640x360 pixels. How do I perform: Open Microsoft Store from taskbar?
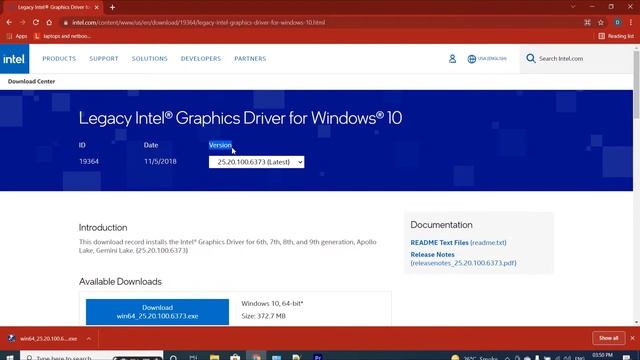[235, 357]
